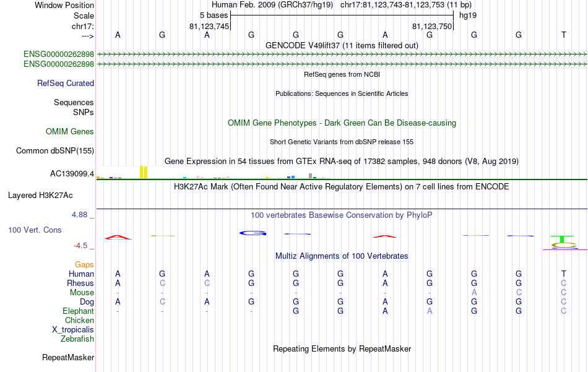Click the Chicken alignment row label

[x=79, y=320]
